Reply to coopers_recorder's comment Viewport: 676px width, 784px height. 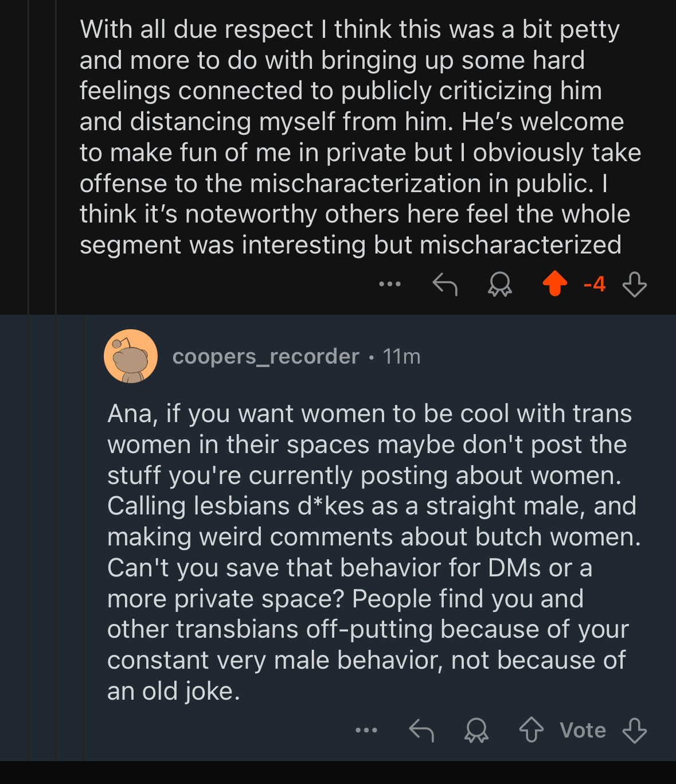421,730
